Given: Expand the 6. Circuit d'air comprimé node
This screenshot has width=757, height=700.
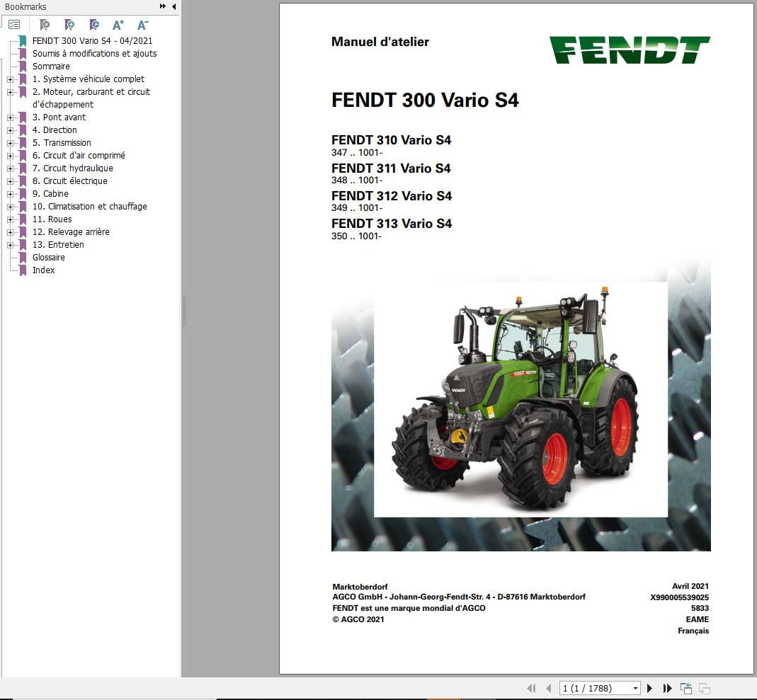Looking at the screenshot, I should pyautogui.click(x=10, y=156).
